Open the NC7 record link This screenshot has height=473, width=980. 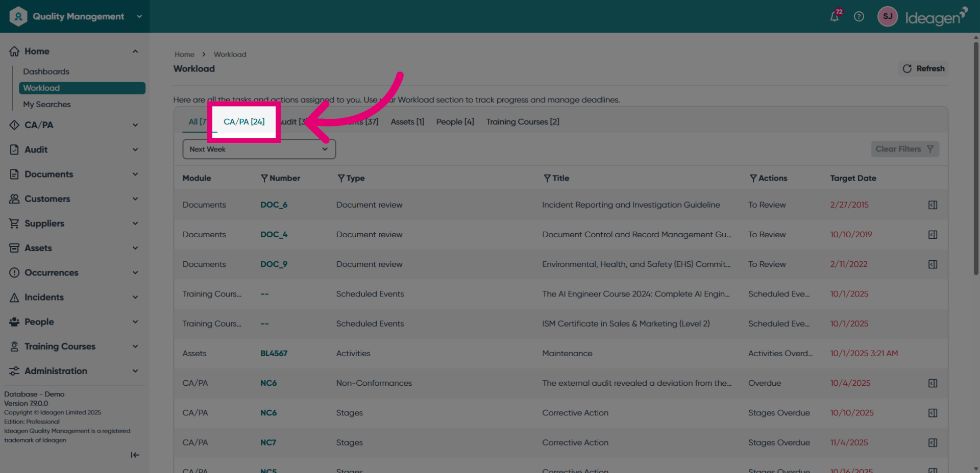coord(268,443)
